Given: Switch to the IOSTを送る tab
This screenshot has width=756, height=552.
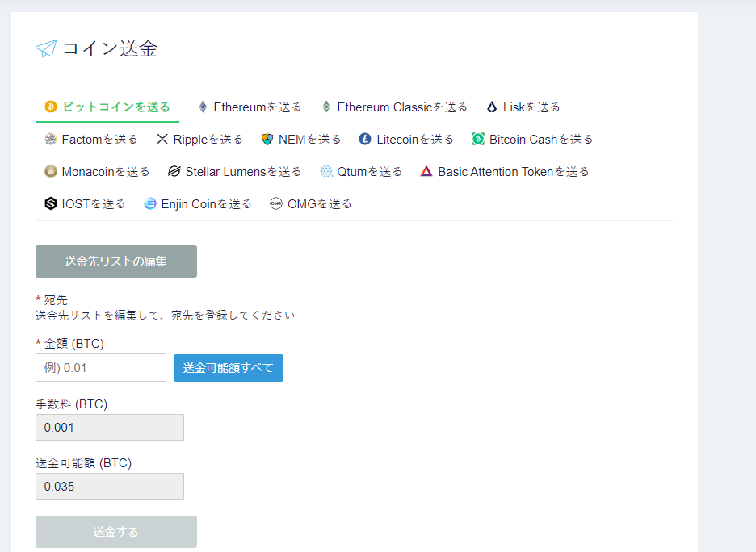Looking at the screenshot, I should pyautogui.click(x=85, y=203).
